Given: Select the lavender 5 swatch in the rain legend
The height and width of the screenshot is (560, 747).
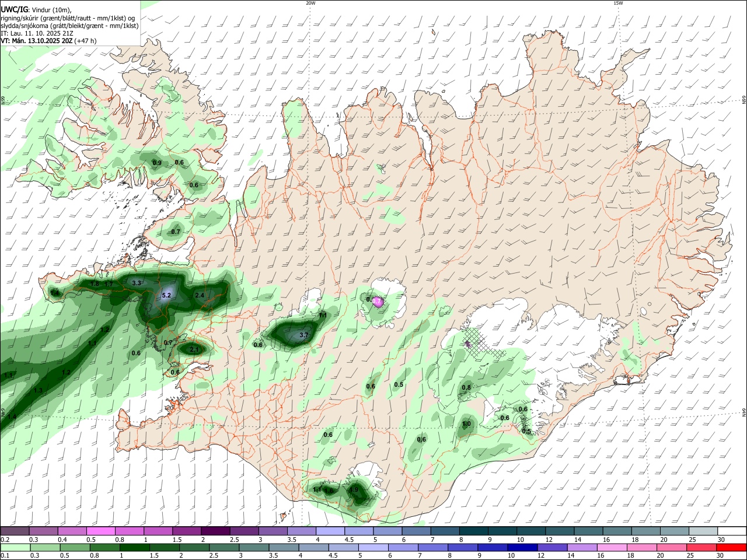Looking at the screenshot, I should click(373, 547).
